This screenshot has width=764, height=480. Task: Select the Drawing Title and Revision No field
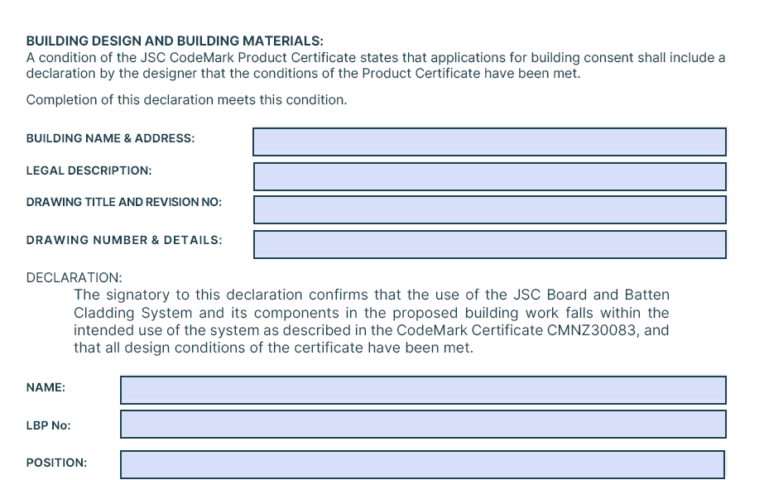(489, 209)
